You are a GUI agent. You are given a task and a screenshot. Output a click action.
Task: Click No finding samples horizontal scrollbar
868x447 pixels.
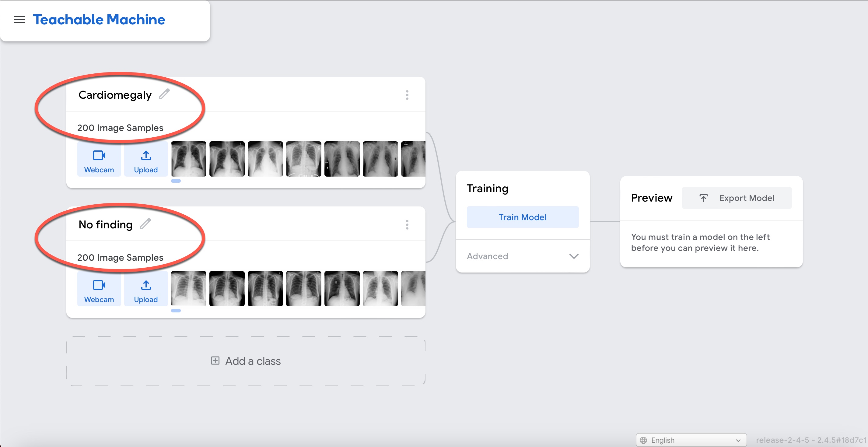[x=176, y=311]
